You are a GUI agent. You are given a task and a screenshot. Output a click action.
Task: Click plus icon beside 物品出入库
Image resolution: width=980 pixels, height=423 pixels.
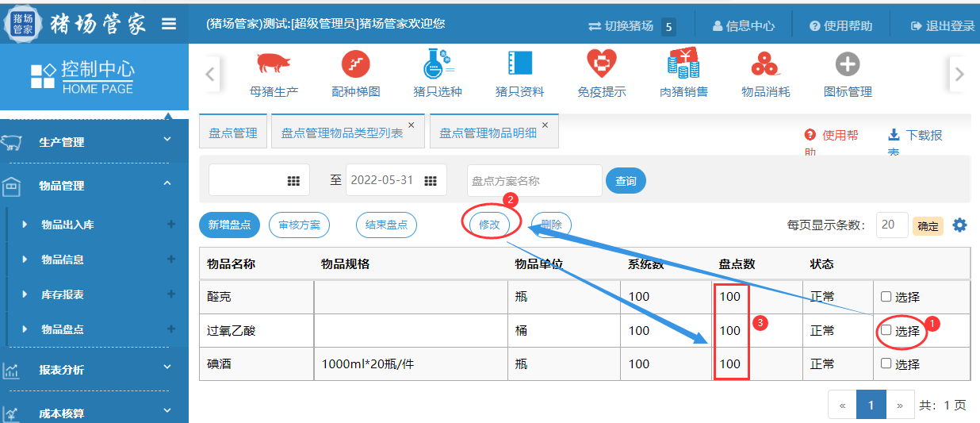171,225
